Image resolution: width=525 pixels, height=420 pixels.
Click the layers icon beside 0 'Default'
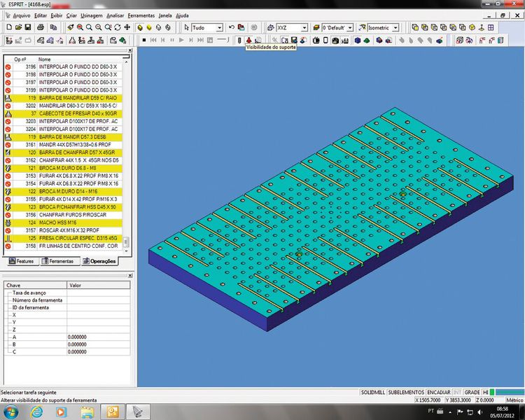(x=316, y=27)
